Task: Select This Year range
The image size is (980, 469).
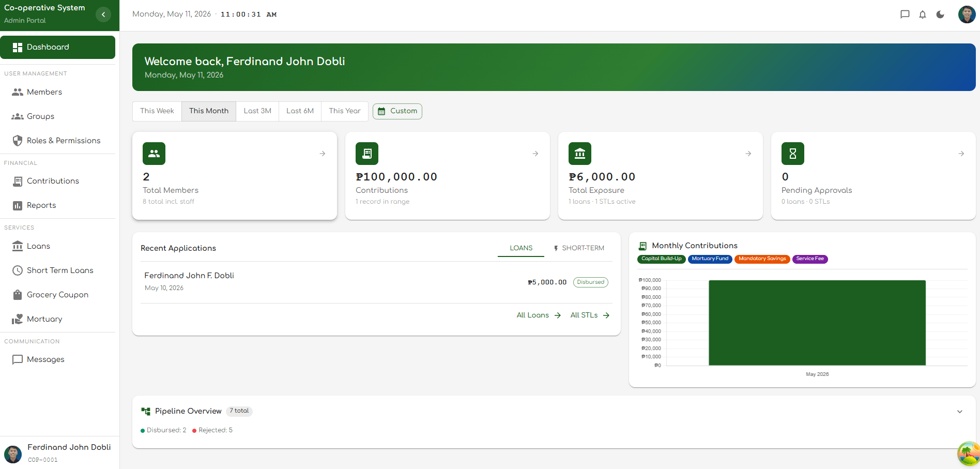Action: [345, 111]
